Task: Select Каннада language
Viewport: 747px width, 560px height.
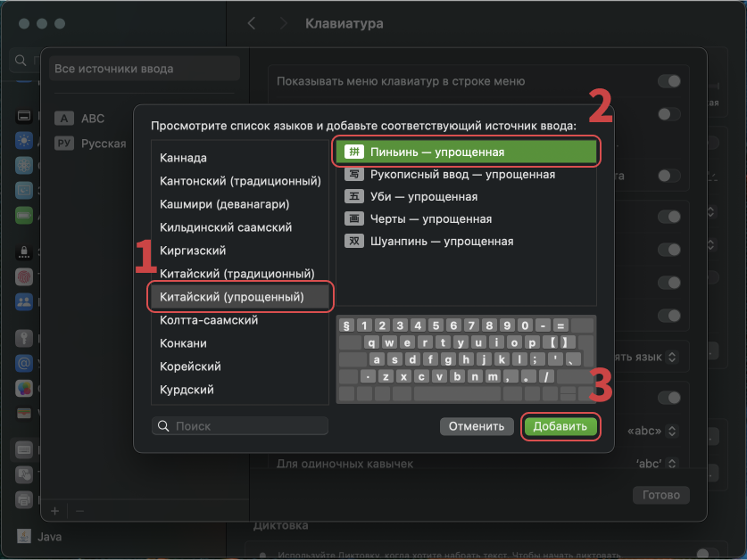Action: pos(183,158)
